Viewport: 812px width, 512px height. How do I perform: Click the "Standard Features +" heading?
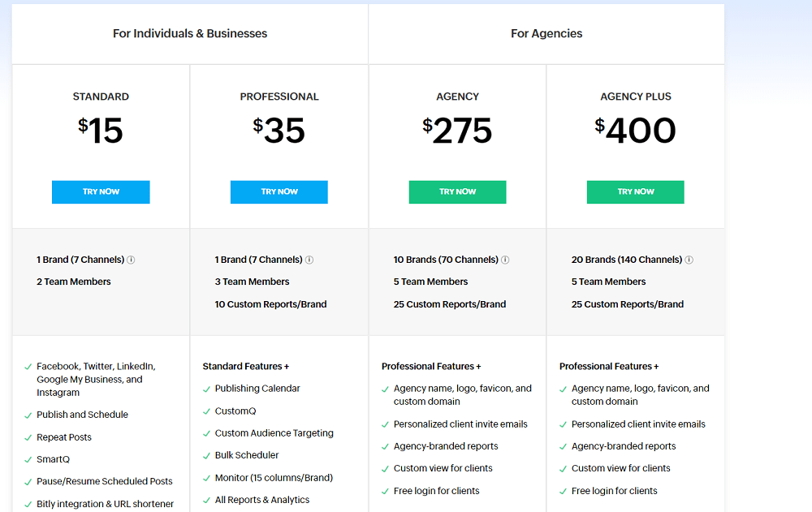[x=246, y=367]
